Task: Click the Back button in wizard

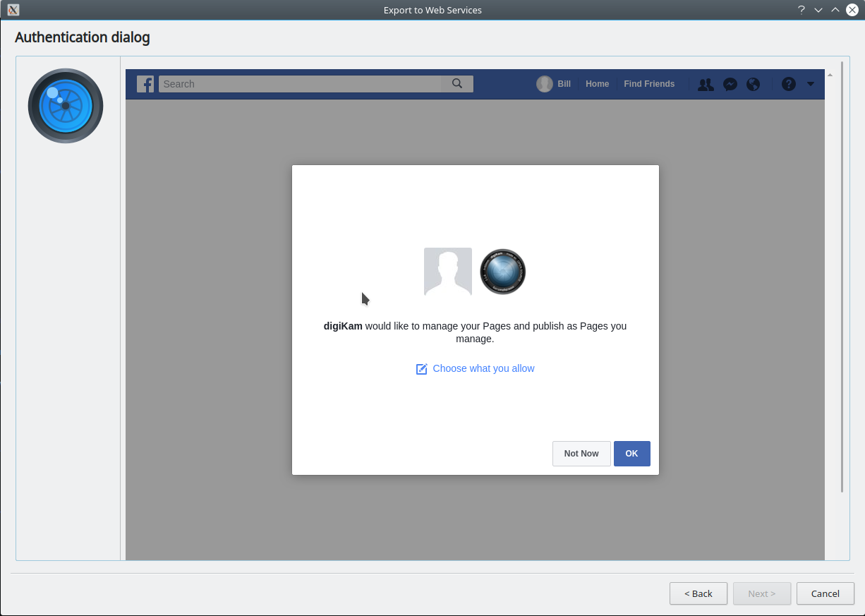Action: pyautogui.click(x=698, y=593)
